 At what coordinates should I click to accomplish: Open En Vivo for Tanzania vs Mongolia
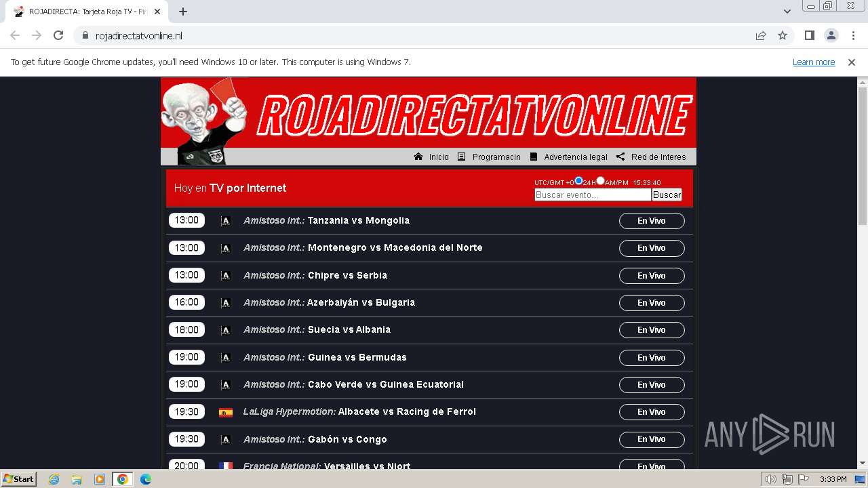click(652, 221)
